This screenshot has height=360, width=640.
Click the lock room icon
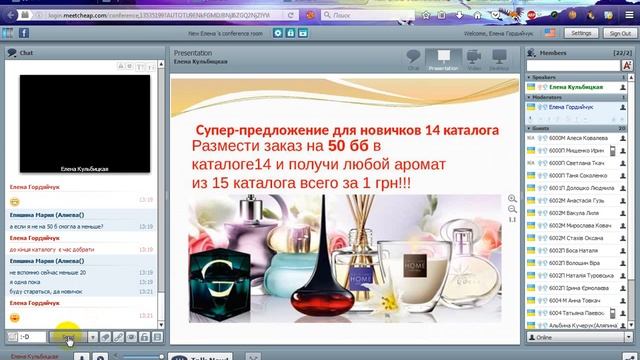pyautogui.click(x=290, y=33)
